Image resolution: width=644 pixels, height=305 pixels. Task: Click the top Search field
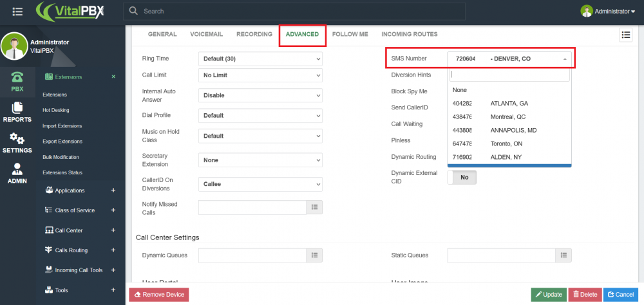[x=294, y=12]
